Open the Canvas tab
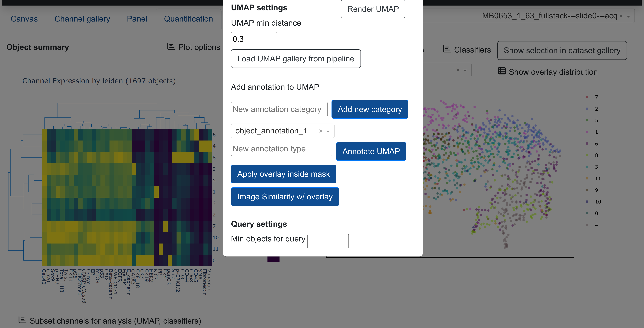 24,19
